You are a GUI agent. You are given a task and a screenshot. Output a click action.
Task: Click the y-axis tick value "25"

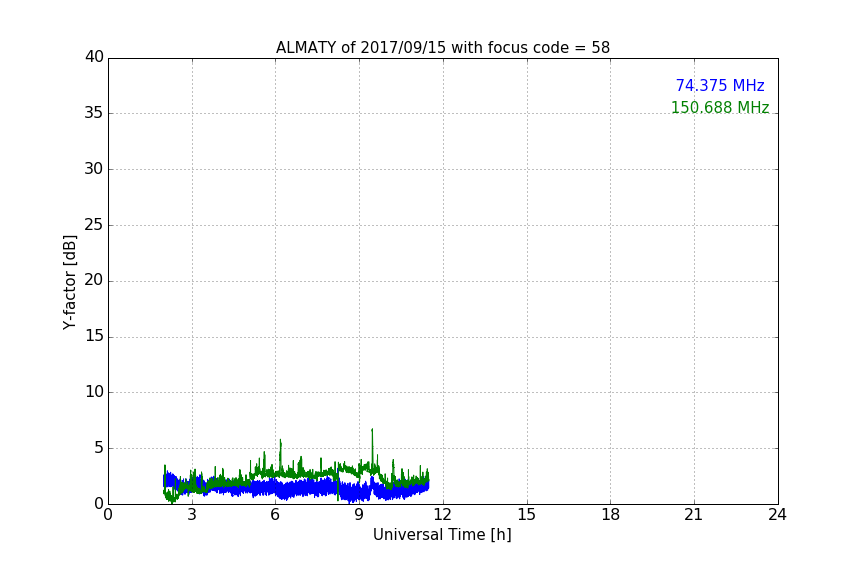tap(94, 225)
